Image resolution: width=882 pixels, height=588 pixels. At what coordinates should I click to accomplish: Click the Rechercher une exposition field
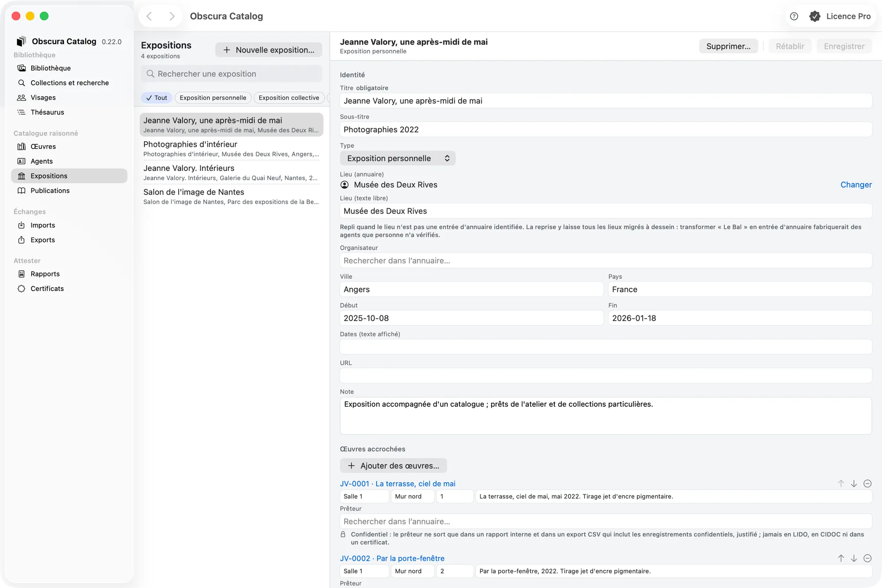232,74
